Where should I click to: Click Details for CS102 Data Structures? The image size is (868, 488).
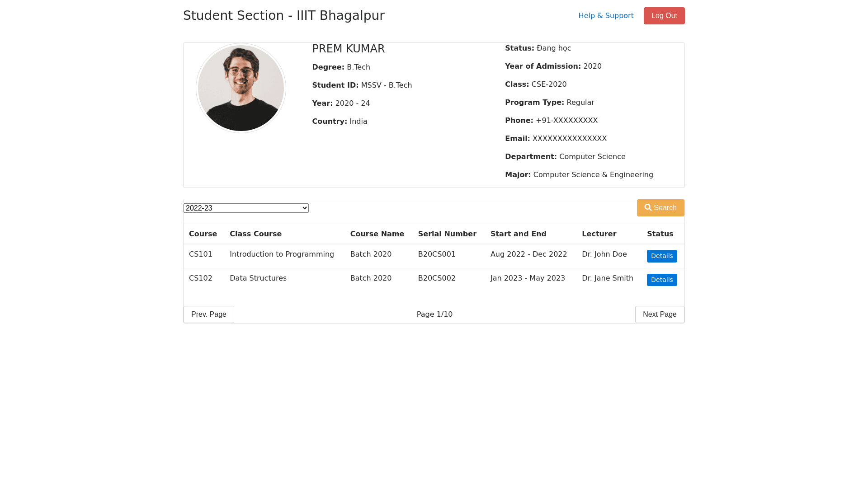point(661,280)
